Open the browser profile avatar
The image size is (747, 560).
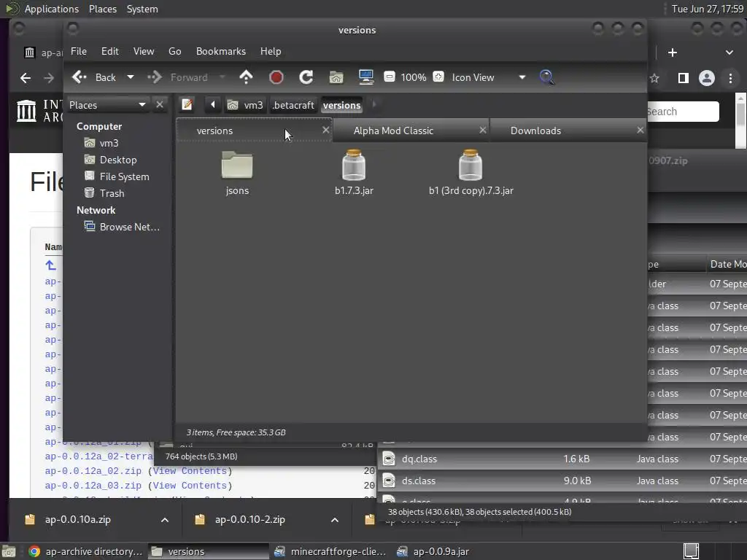coord(706,78)
